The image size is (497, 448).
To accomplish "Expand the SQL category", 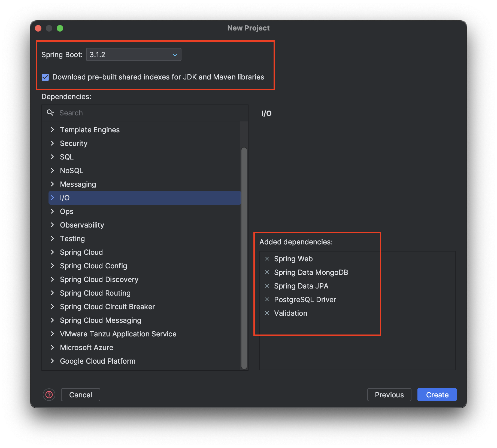I will click(53, 157).
